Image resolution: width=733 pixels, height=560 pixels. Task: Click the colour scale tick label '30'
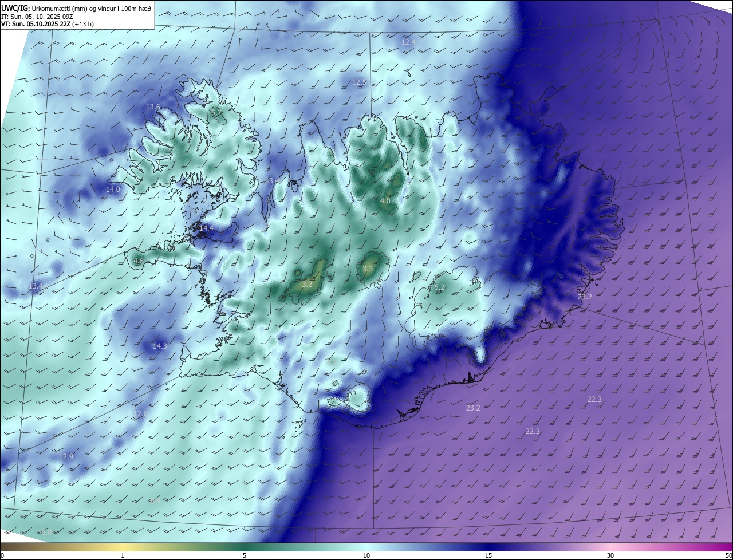tap(610, 555)
